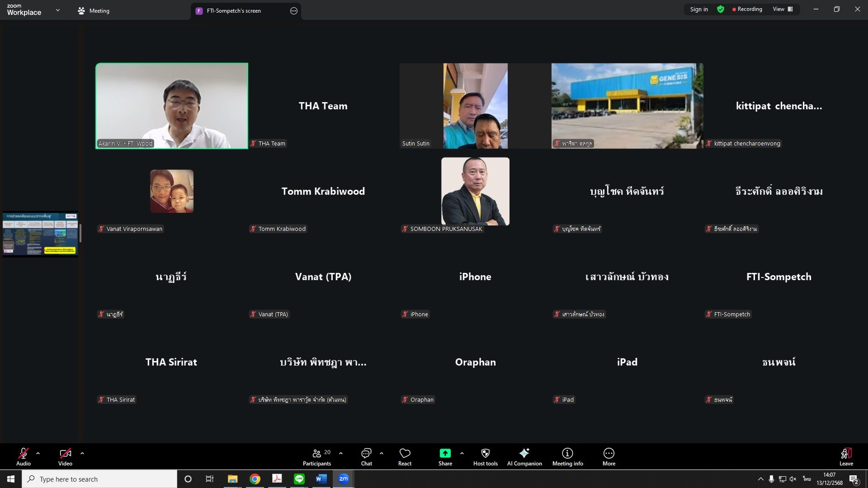Turn on camera with Video button

pyautogui.click(x=65, y=456)
